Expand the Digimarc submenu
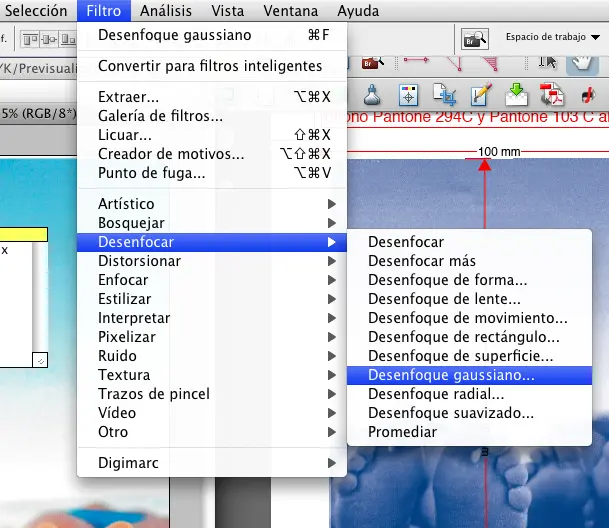 (x=212, y=463)
